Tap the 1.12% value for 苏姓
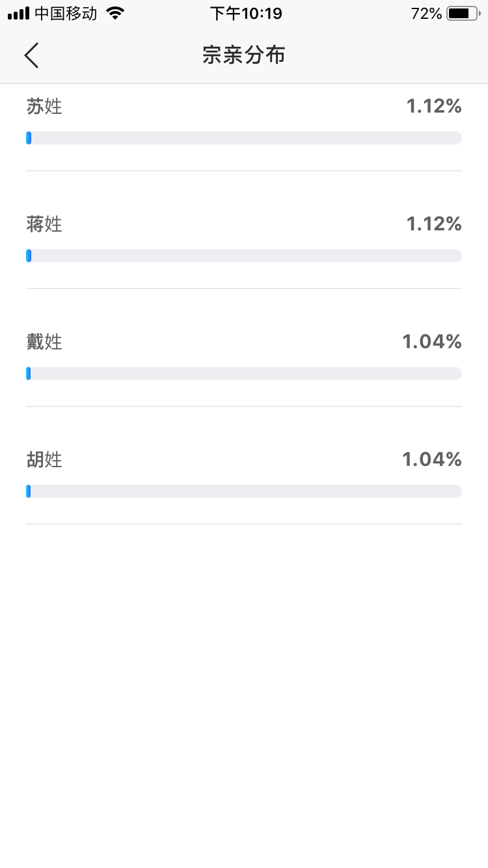488x868 pixels. 434,106
